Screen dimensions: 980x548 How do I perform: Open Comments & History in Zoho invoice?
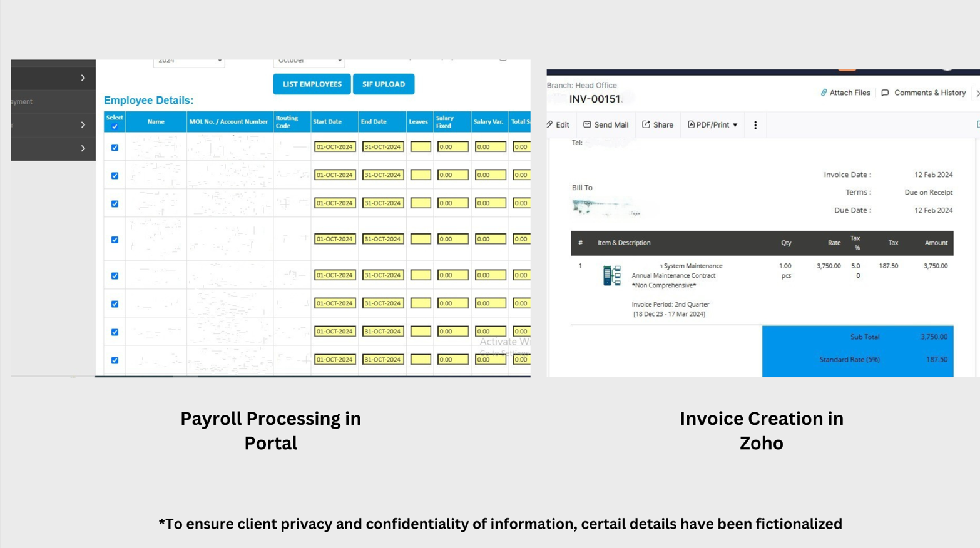coord(924,93)
